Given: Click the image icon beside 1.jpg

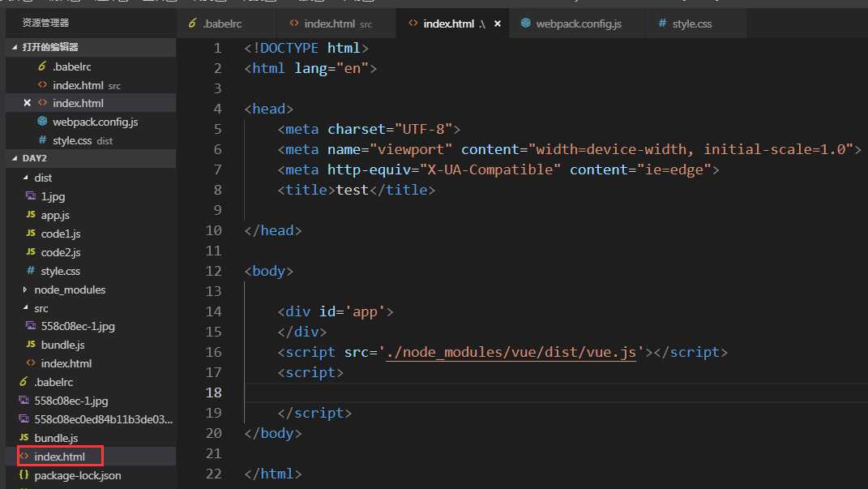Looking at the screenshot, I should (31, 196).
